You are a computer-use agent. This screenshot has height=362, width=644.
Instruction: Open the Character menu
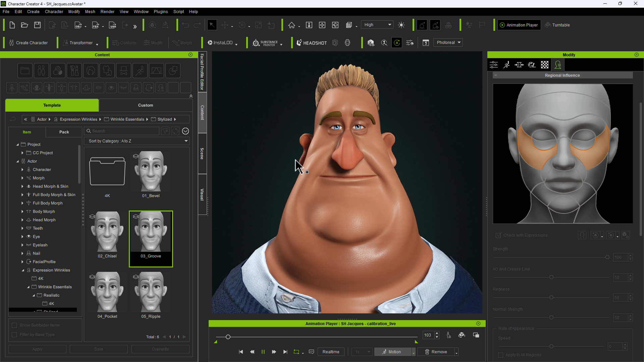(54, 12)
